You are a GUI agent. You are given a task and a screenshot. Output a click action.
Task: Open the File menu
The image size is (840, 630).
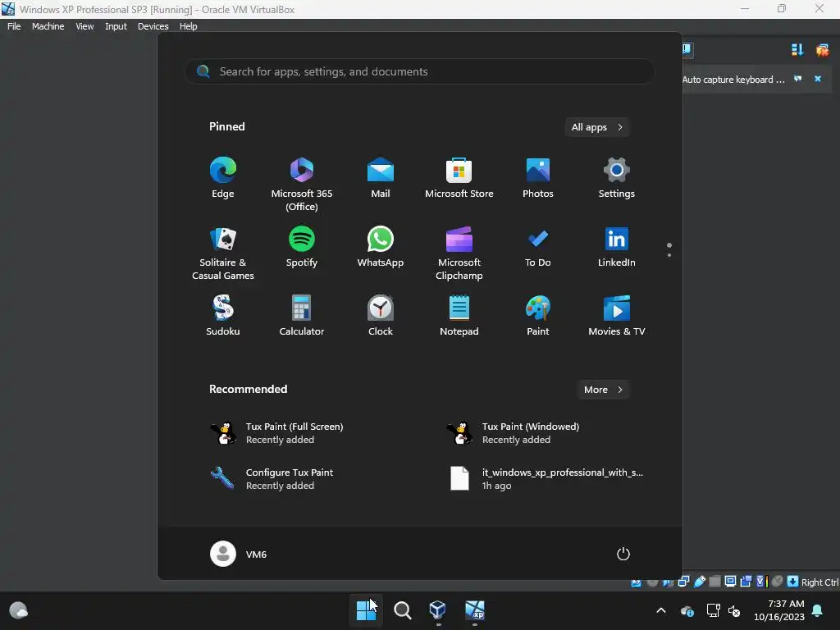(14, 26)
